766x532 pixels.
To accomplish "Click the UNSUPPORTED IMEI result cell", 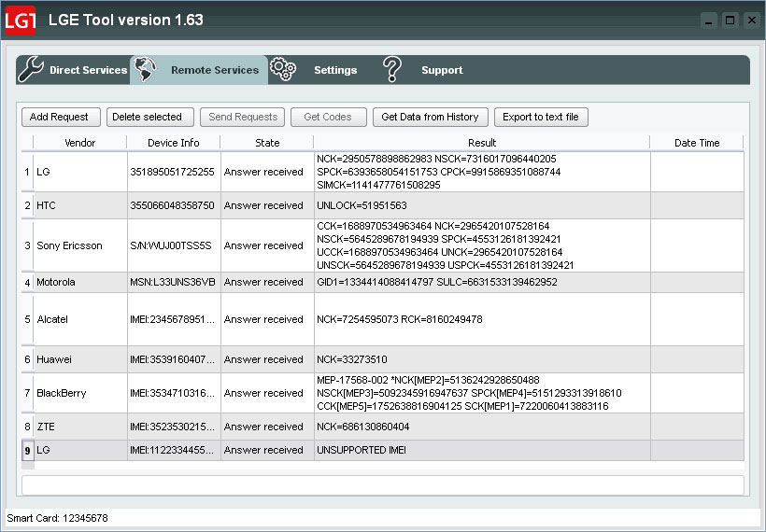I will click(x=482, y=450).
